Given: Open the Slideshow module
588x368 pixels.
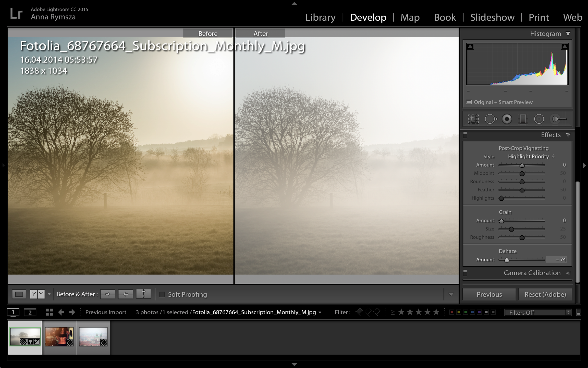Looking at the screenshot, I should (x=492, y=17).
